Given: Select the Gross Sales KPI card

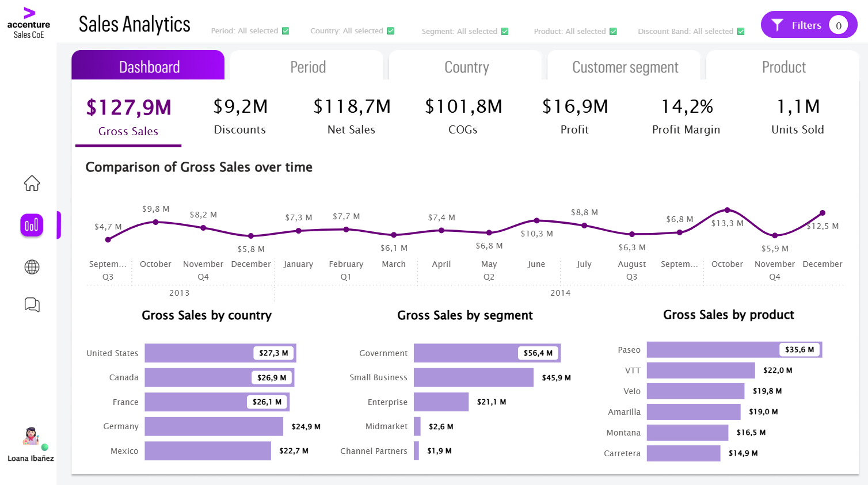Looking at the screenshot, I should (x=128, y=118).
